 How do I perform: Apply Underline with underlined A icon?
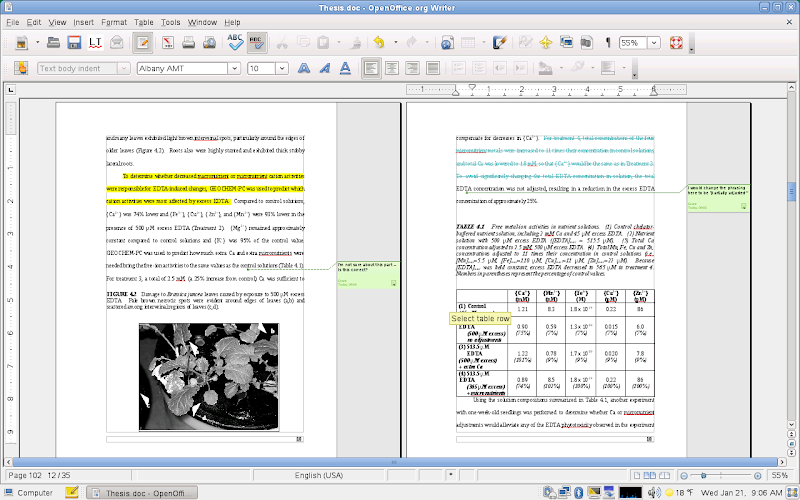(x=345, y=68)
